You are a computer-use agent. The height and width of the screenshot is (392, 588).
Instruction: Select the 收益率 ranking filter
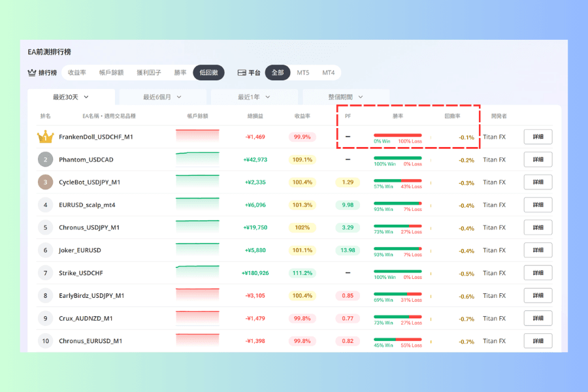click(x=77, y=73)
